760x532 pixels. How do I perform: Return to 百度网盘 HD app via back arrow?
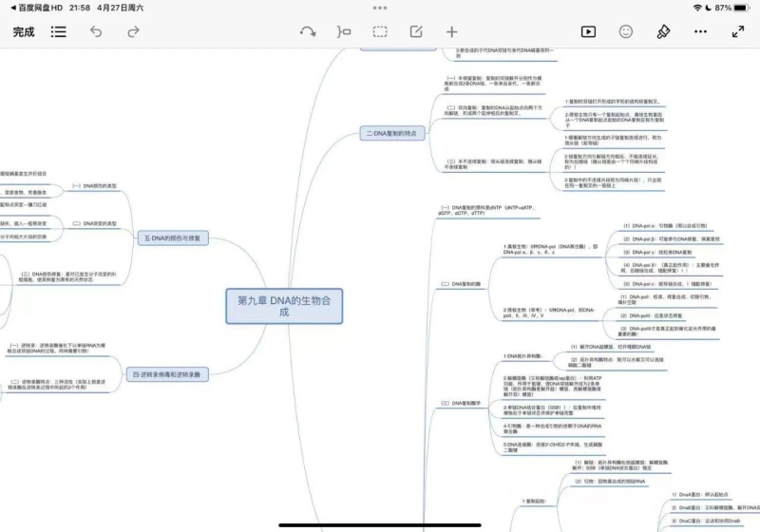(36, 8)
